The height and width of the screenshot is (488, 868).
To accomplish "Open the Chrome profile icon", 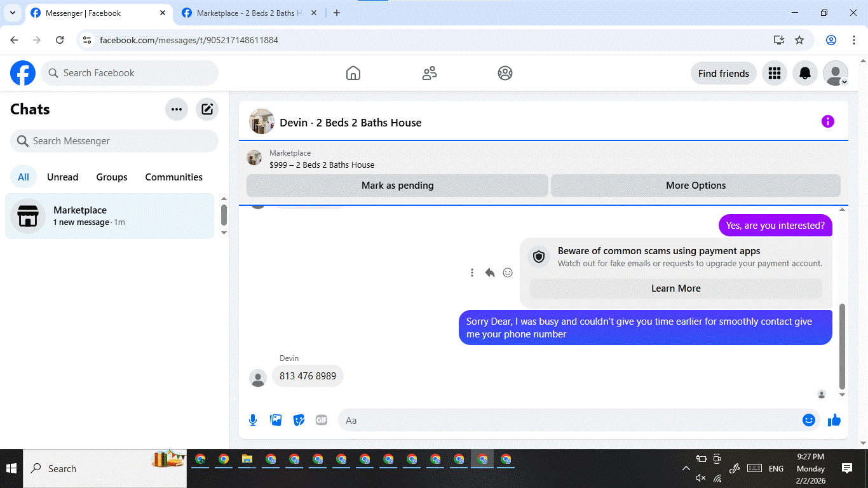I will 831,40.
